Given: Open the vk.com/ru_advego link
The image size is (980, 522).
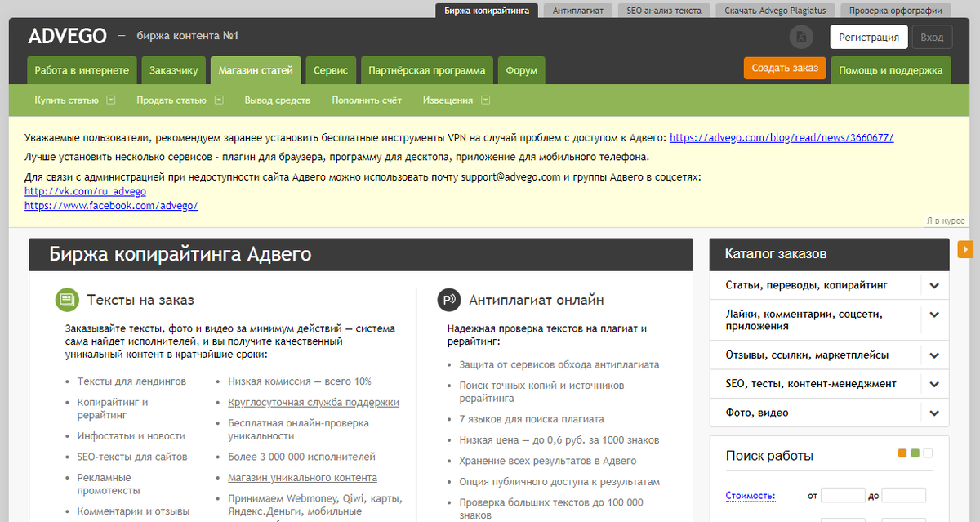Looking at the screenshot, I should [x=86, y=191].
